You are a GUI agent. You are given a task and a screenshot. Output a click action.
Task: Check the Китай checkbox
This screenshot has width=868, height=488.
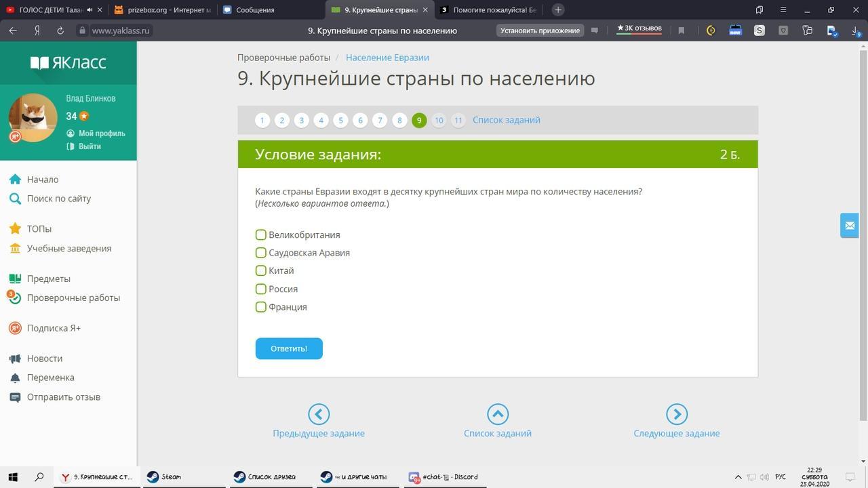click(x=260, y=270)
